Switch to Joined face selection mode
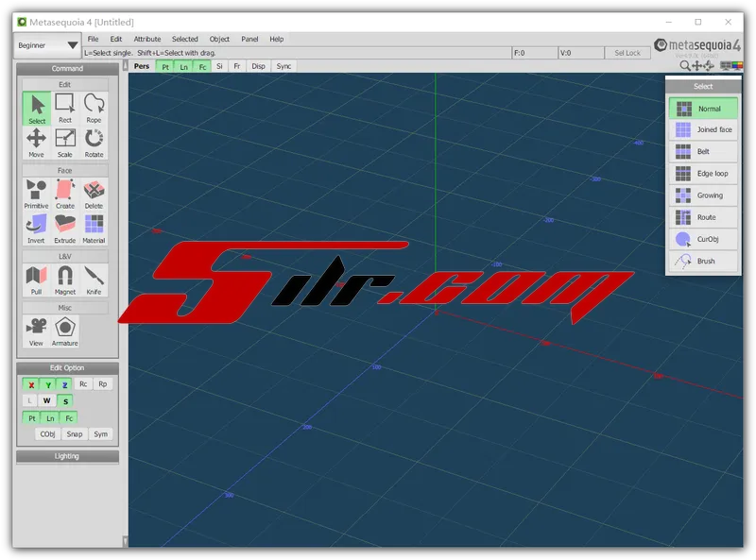Screen dimensions: 756x560 [x=703, y=129]
